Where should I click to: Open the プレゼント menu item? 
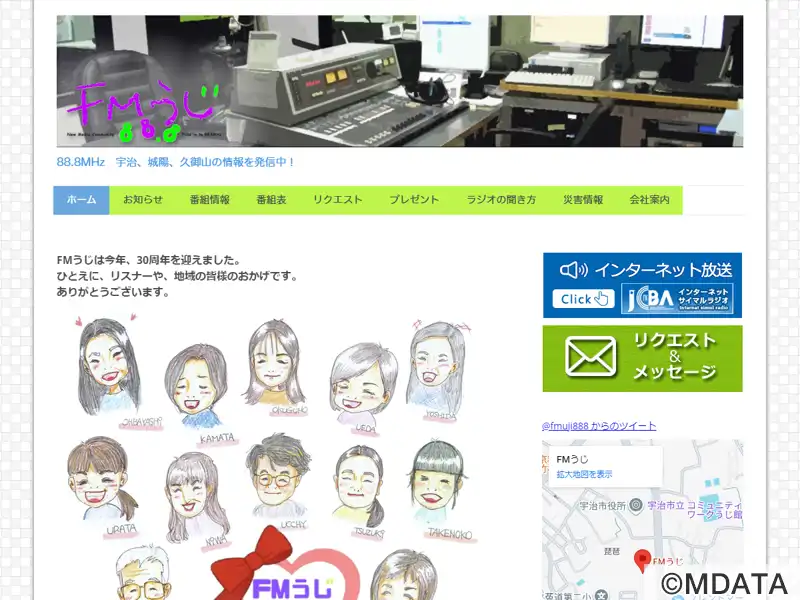click(x=414, y=200)
